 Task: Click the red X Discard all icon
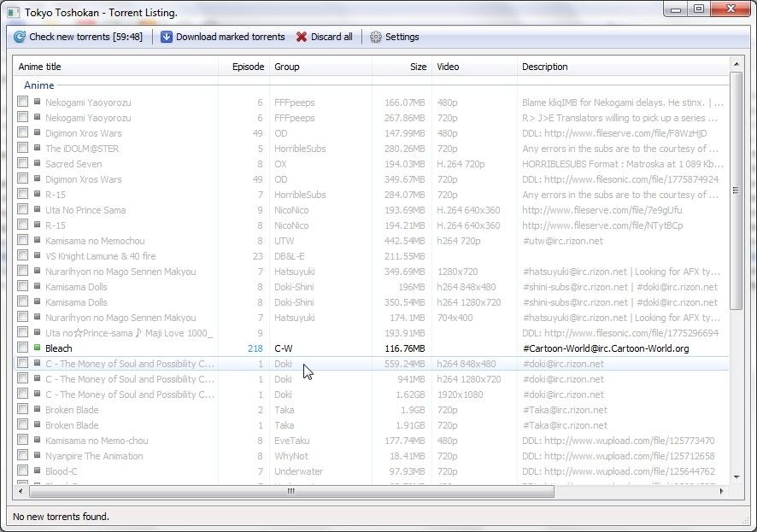pos(302,37)
